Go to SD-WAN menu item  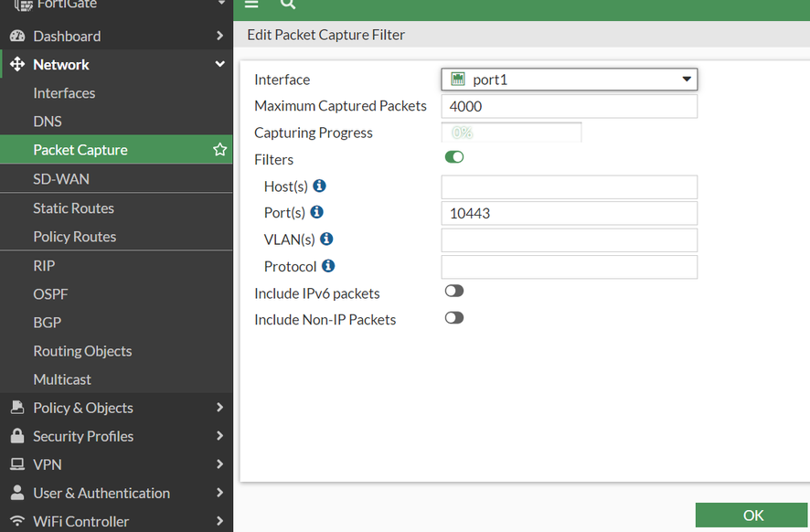[61, 179]
